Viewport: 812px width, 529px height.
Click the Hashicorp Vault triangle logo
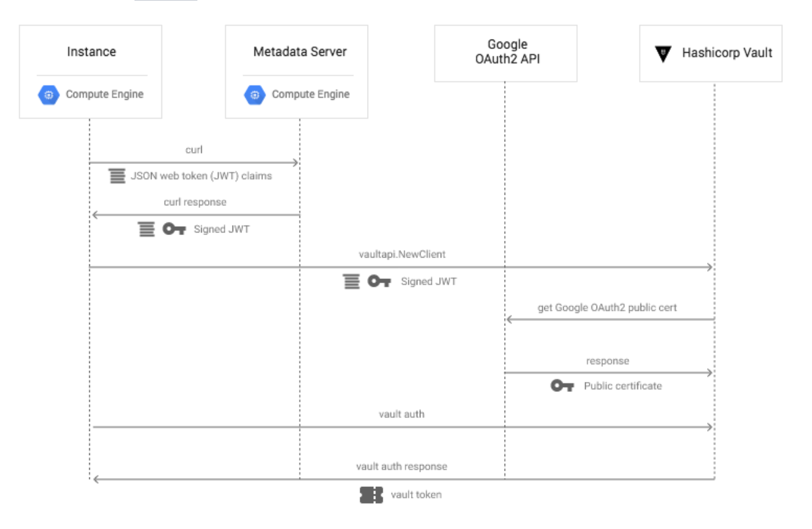tap(663, 54)
